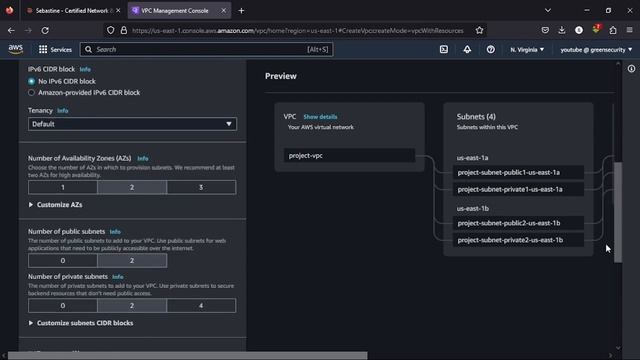This screenshot has width=640, height=360.
Task: Click the us-east-1b zone label
Action: [x=473, y=208]
